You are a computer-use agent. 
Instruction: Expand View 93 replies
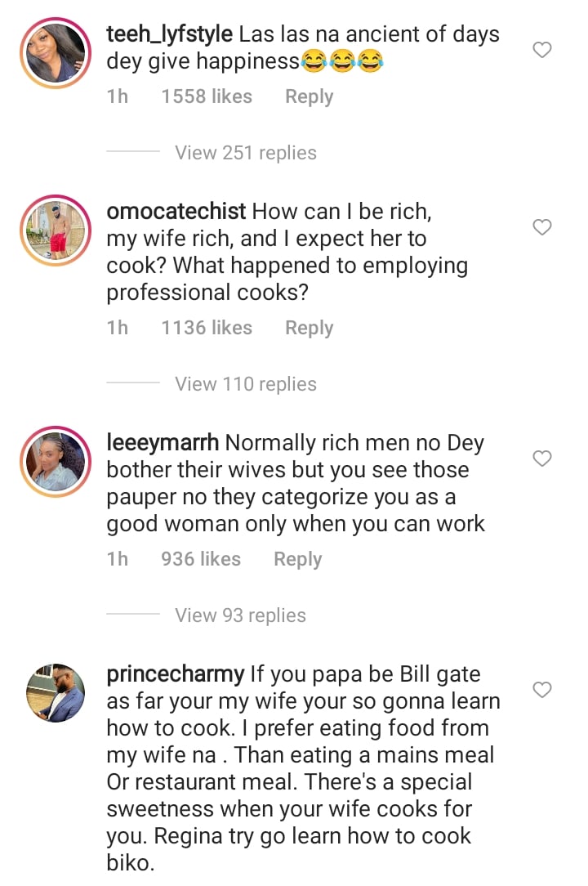coord(240,615)
